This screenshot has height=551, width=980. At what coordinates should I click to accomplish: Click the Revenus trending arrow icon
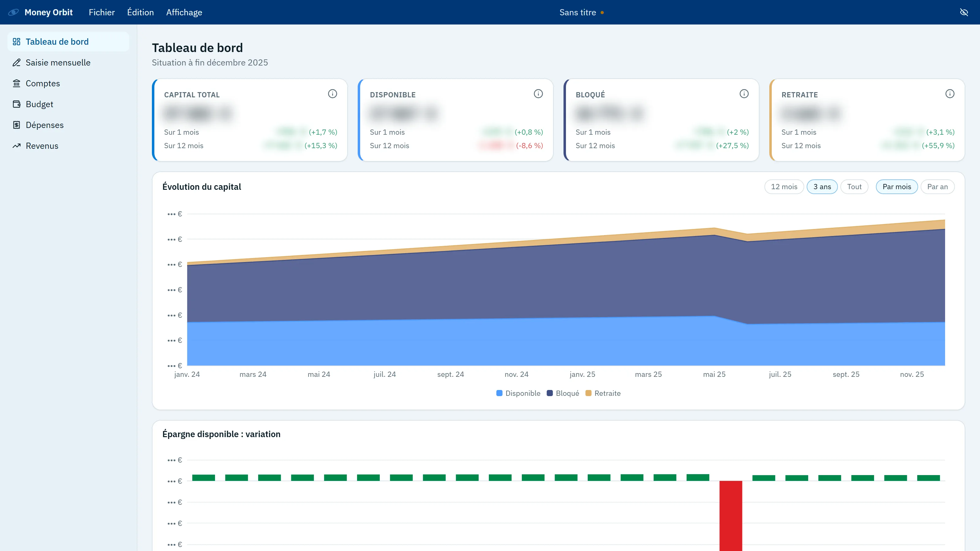16,146
